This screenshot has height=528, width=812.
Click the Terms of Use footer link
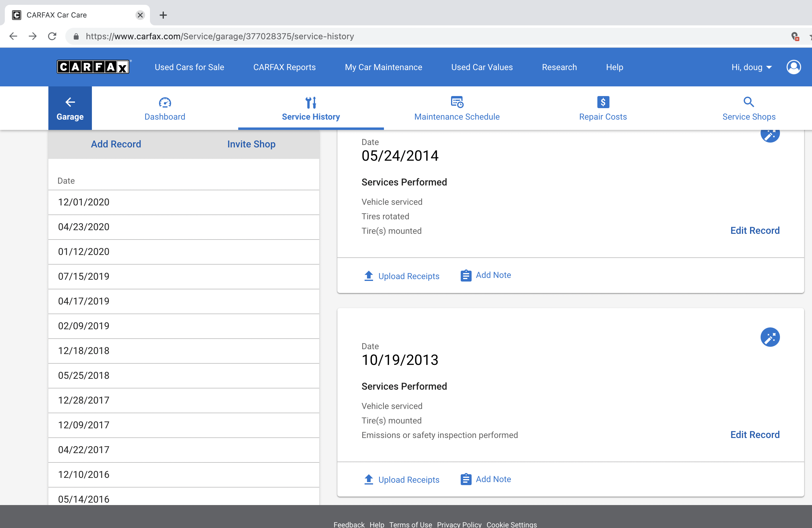pos(411,524)
